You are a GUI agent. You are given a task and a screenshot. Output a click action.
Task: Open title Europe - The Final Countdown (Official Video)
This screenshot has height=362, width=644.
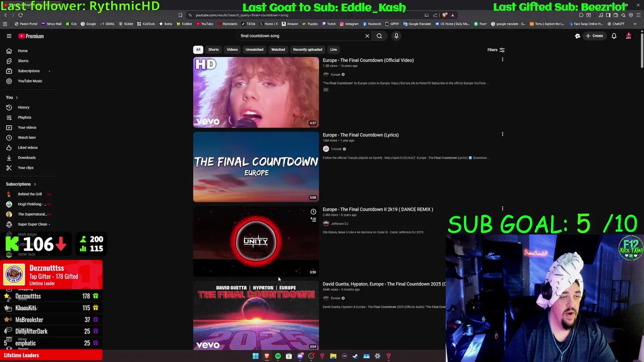(x=368, y=60)
